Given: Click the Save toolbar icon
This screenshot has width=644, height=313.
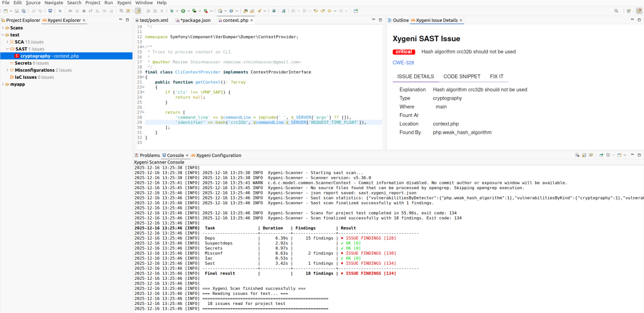Looking at the screenshot, I should coord(17,11).
